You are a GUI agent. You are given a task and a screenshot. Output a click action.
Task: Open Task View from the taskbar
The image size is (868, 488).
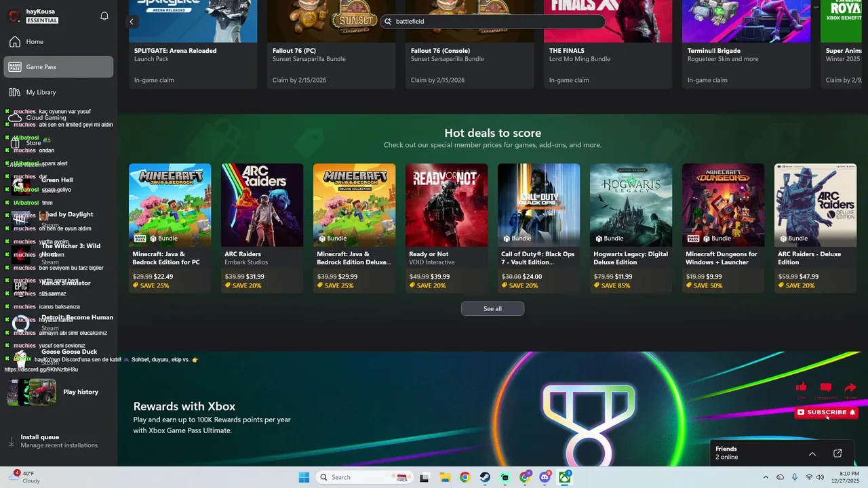coord(425,477)
